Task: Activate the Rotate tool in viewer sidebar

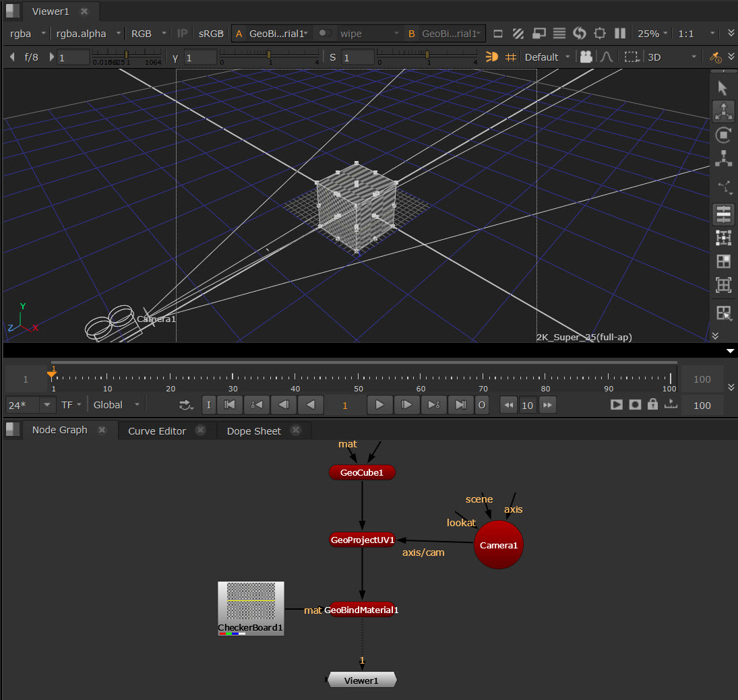Action: (722, 135)
